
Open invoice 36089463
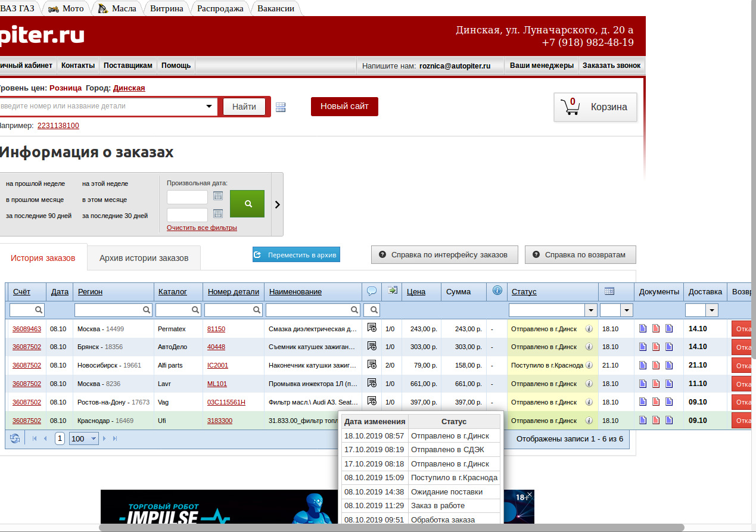tap(27, 329)
